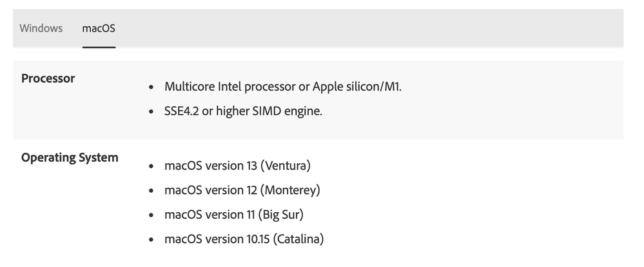Viewport: 644px width, 267px height.
Task: Click the word Apple silicon/M1
Action: point(356,86)
